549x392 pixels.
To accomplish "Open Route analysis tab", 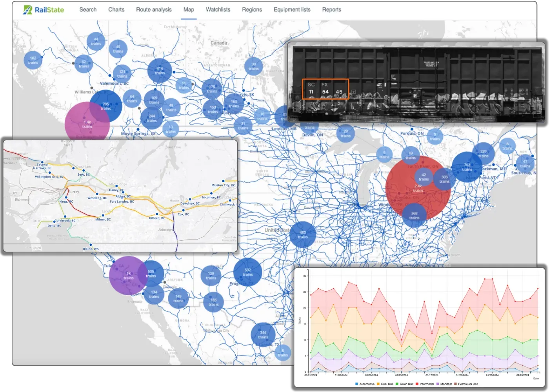I will [154, 9].
